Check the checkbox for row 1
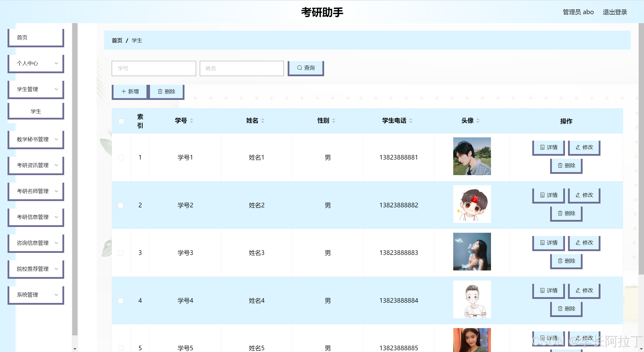Viewport: 644px width, 352px height. tap(121, 158)
